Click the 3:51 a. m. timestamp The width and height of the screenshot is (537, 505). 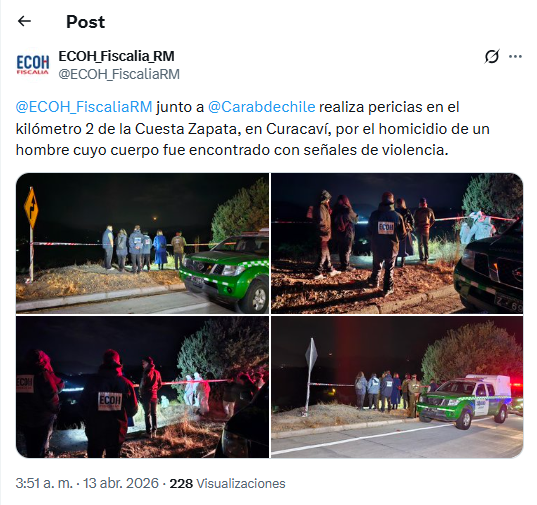[x=44, y=483]
